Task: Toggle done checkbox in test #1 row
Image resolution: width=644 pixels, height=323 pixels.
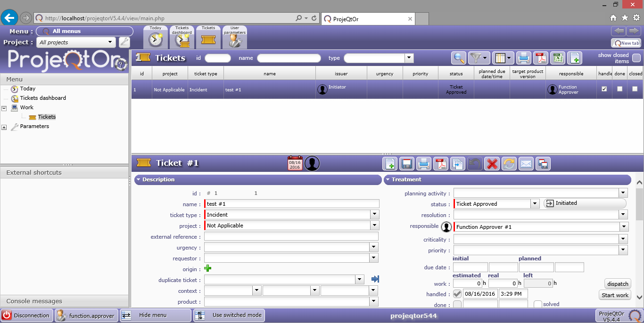Action: [x=619, y=89]
